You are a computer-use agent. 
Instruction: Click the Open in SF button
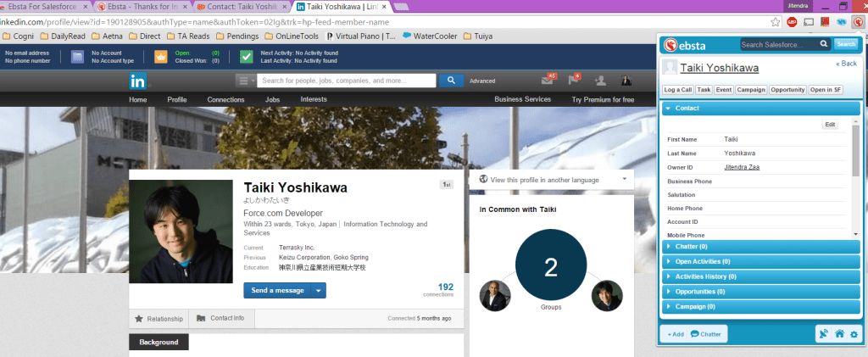[x=826, y=90]
